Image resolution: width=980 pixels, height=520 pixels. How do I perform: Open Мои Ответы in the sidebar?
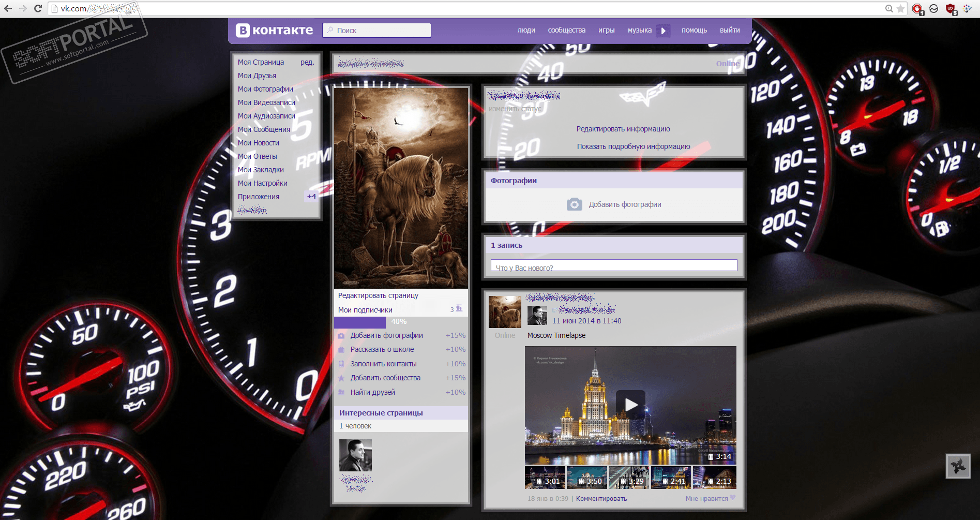258,156
